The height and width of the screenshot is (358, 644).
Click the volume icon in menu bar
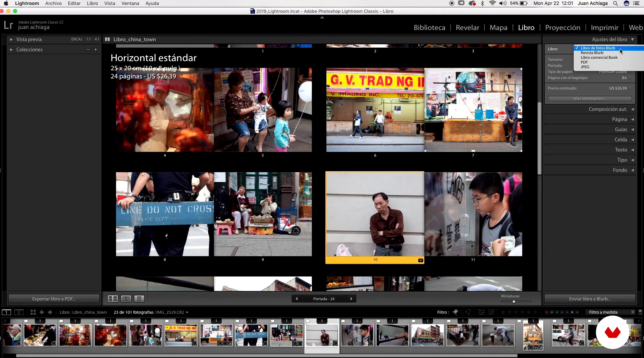[503, 3]
